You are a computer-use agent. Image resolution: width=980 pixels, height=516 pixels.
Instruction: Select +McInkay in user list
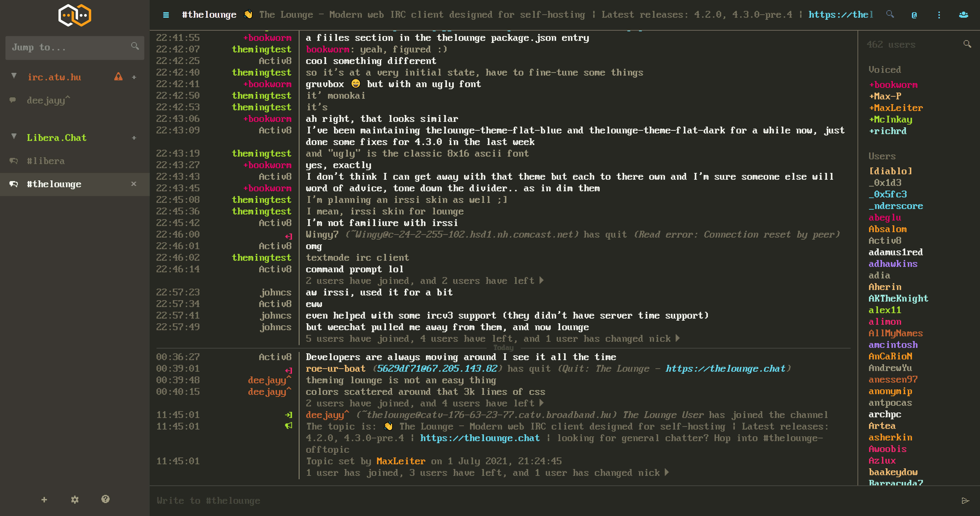tap(890, 120)
